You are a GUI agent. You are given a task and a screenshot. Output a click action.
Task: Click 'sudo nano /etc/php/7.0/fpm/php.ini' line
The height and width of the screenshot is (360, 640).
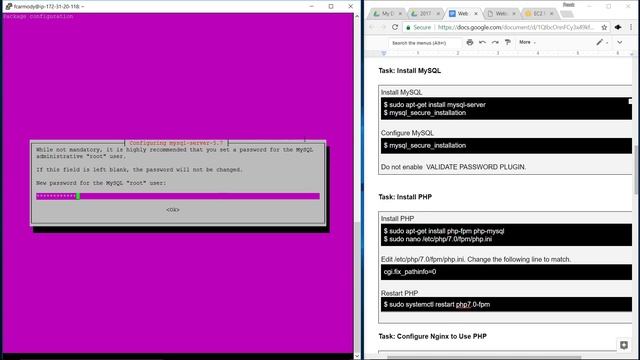438,239
